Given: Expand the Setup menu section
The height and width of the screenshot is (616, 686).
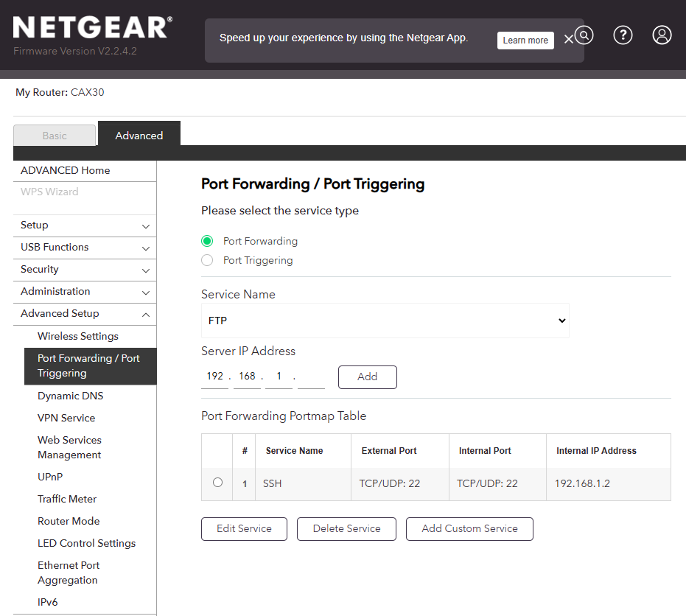Looking at the screenshot, I should 85,225.
